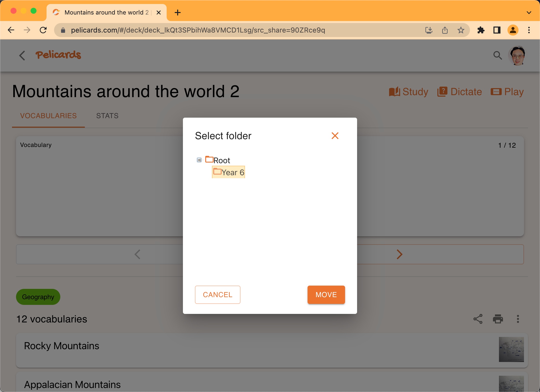
Task: Open a new browser tab
Action: coord(178,13)
